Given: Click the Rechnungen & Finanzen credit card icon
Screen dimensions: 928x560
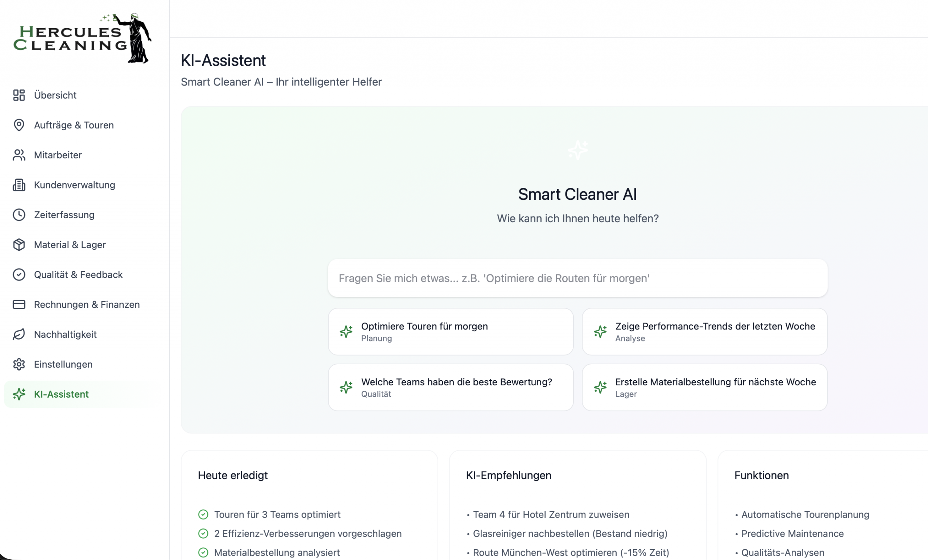Looking at the screenshot, I should [x=19, y=304].
